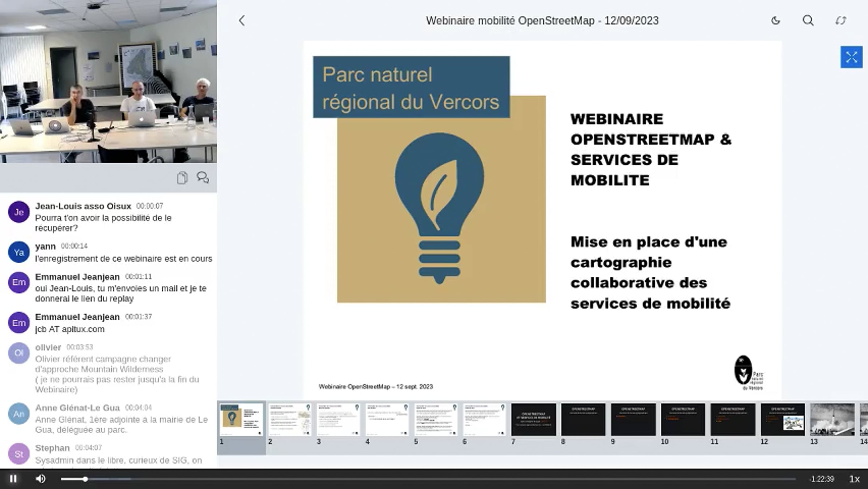
Task: Click slide heading "Parc naturel régional du Vercors"
Action: point(411,88)
